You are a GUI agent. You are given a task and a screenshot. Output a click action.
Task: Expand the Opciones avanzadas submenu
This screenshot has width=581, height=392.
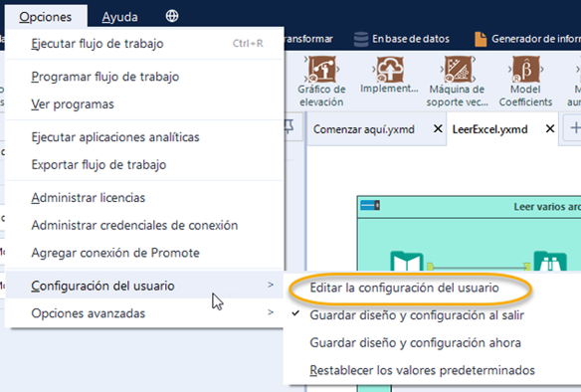(145, 313)
